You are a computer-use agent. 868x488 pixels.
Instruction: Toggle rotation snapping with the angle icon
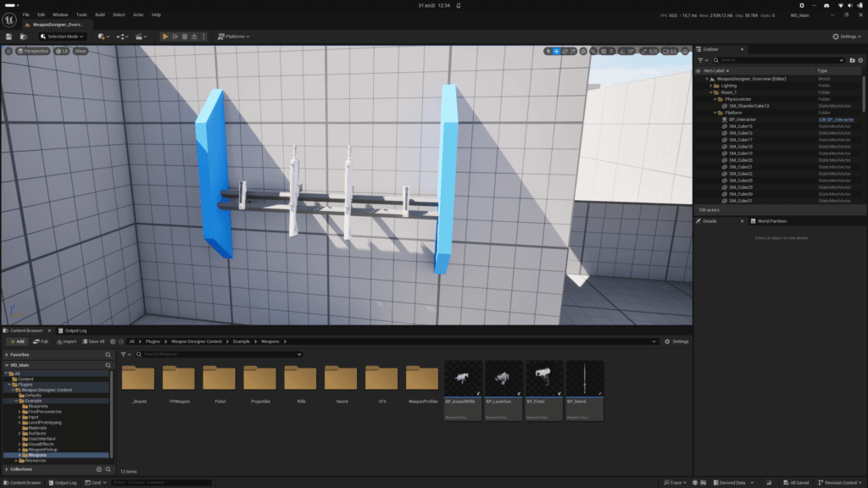click(622, 51)
